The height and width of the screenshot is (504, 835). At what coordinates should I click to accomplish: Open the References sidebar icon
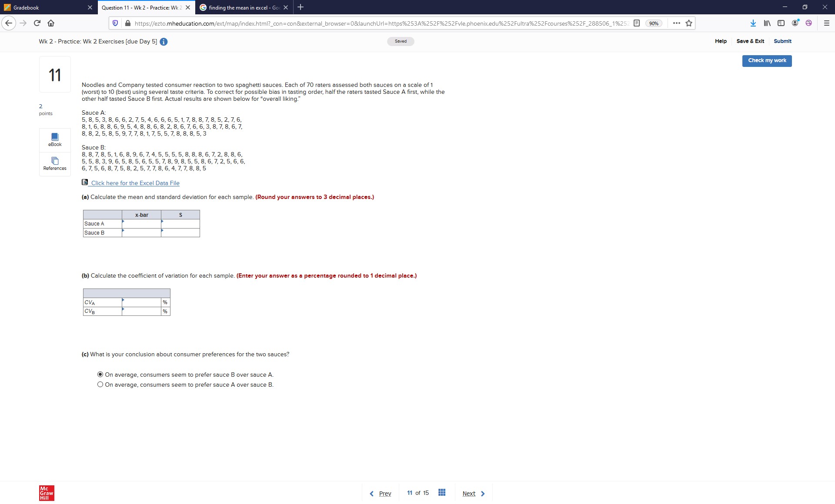(55, 163)
